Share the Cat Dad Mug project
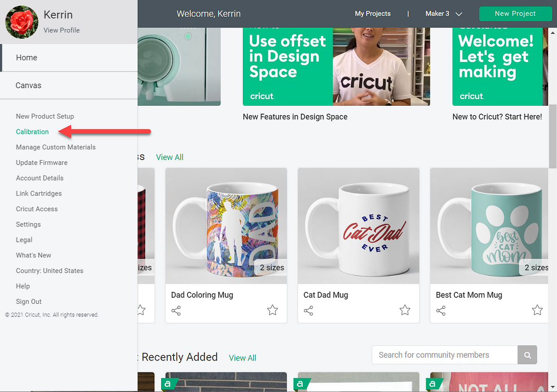This screenshot has width=557, height=392. click(308, 311)
